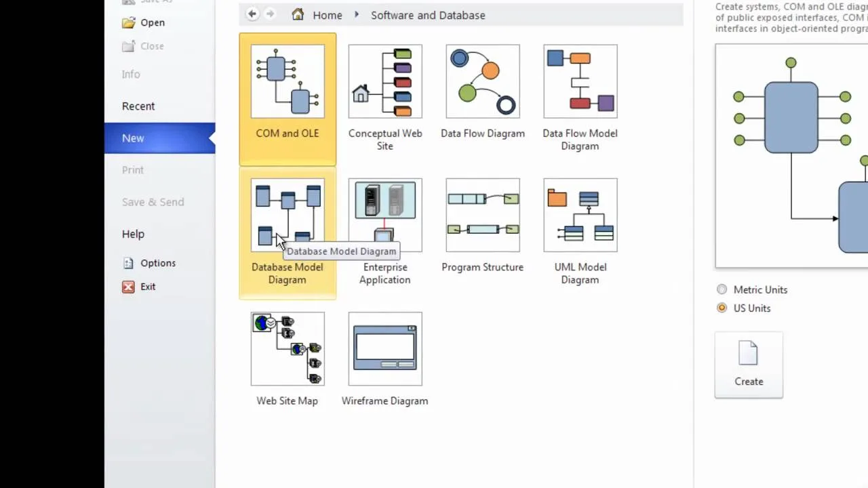Select US Units radio button

(722, 308)
